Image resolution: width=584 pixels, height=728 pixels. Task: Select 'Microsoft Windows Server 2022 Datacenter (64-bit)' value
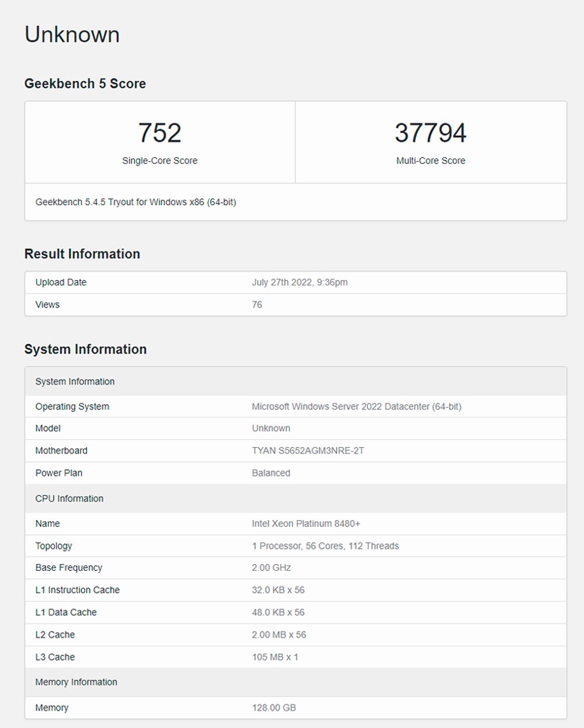pos(356,407)
